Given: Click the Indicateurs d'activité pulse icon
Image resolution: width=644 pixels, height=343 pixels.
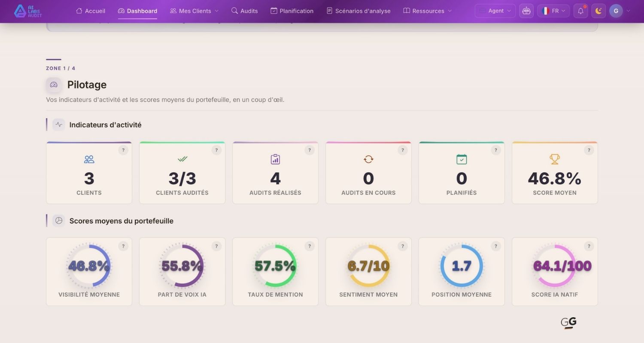Looking at the screenshot, I should pyautogui.click(x=59, y=125).
